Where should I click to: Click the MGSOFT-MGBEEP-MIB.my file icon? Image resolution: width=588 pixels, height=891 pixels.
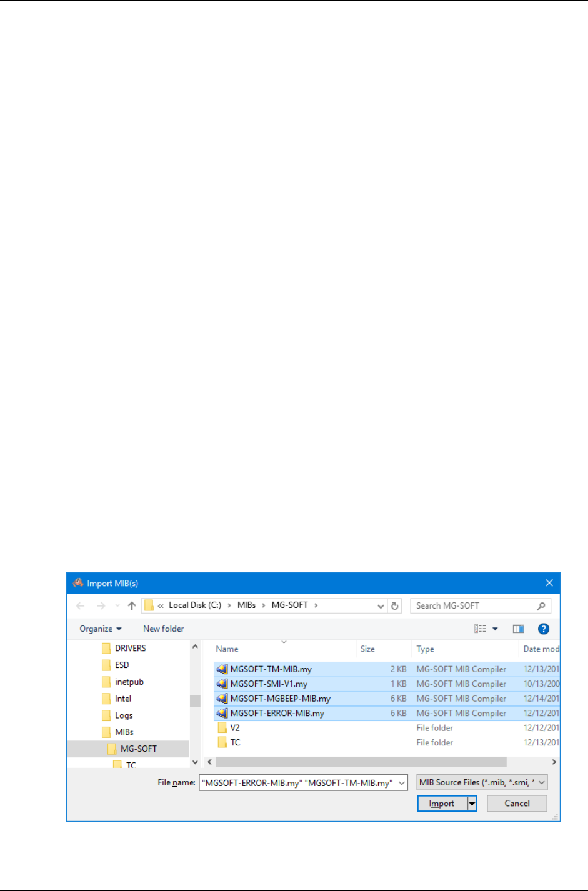tap(222, 699)
